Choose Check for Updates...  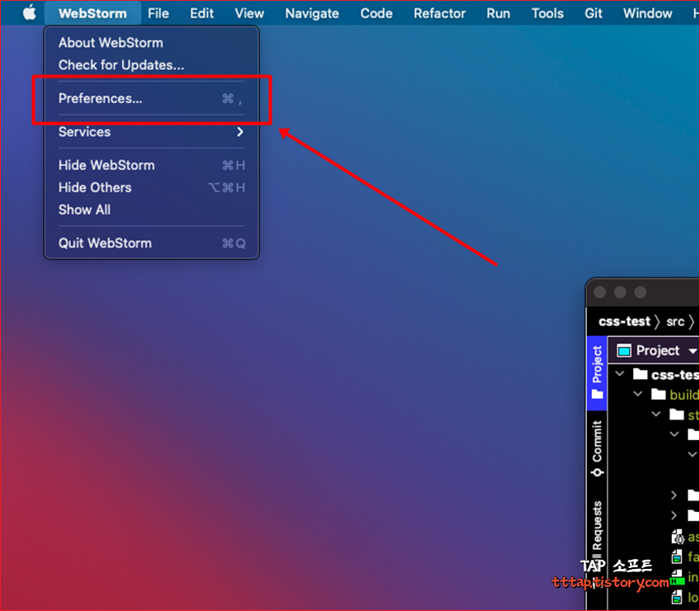(151, 64)
